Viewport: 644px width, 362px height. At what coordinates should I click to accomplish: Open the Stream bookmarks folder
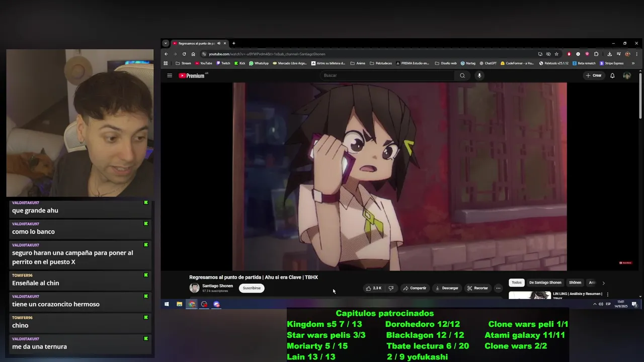pyautogui.click(x=183, y=63)
